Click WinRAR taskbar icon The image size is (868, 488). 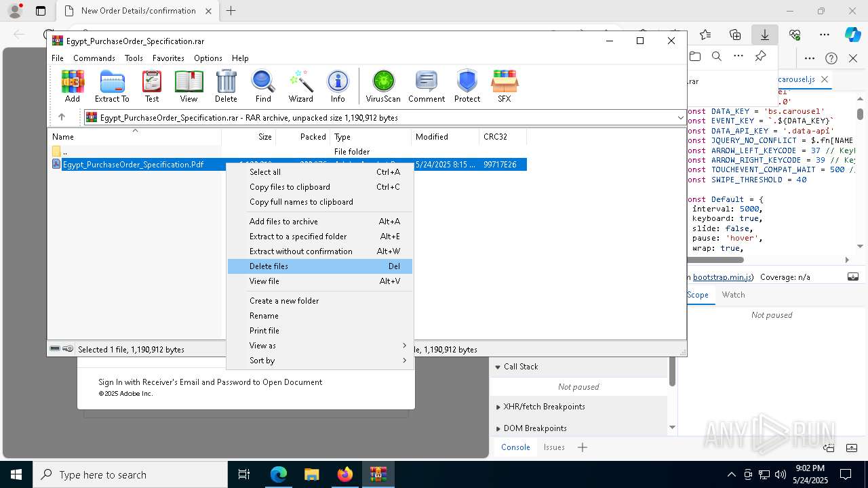point(378,474)
